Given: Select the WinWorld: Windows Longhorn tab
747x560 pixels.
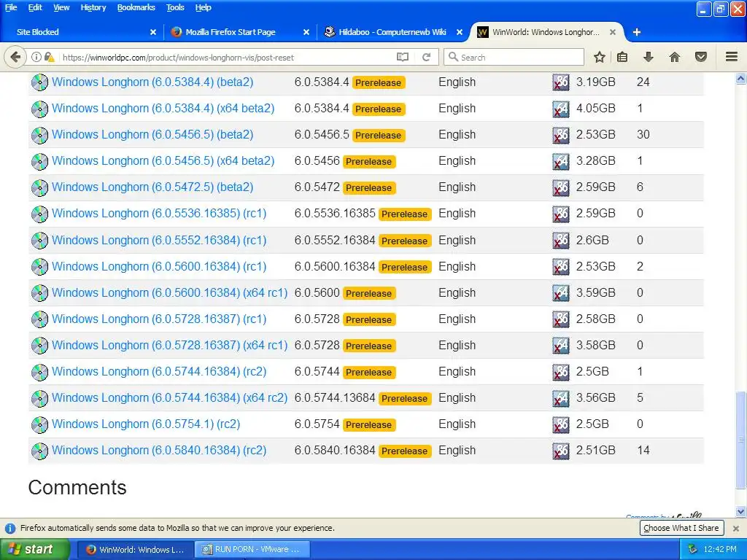Looking at the screenshot, I should (x=547, y=32).
